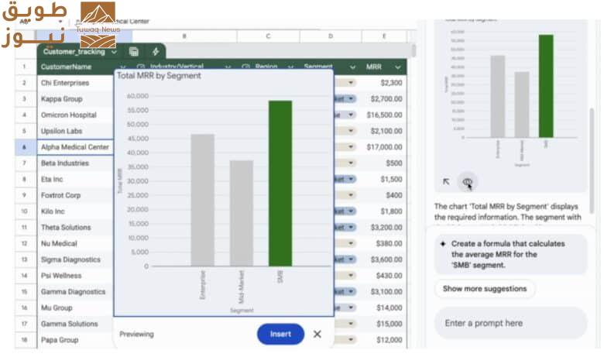Click the 'Foxtrot Corp' cell

(x=76, y=195)
